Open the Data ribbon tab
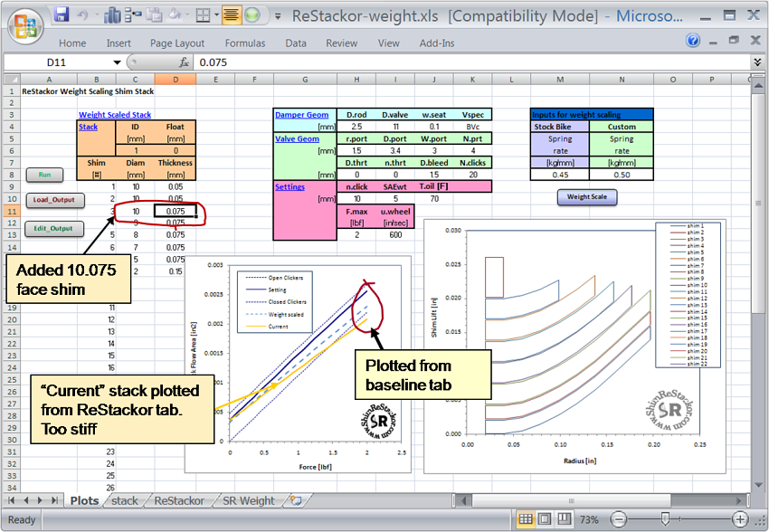The image size is (769, 532). (296, 43)
